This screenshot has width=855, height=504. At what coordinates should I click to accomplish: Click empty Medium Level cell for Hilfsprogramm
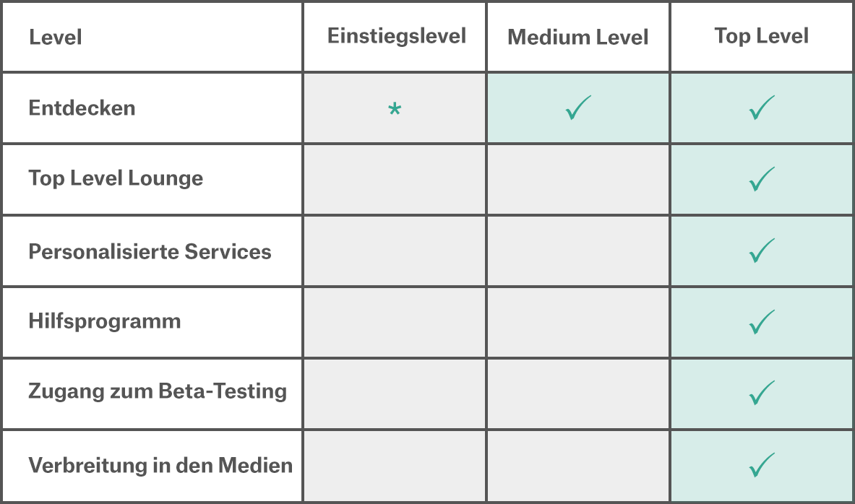tap(578, 322)
